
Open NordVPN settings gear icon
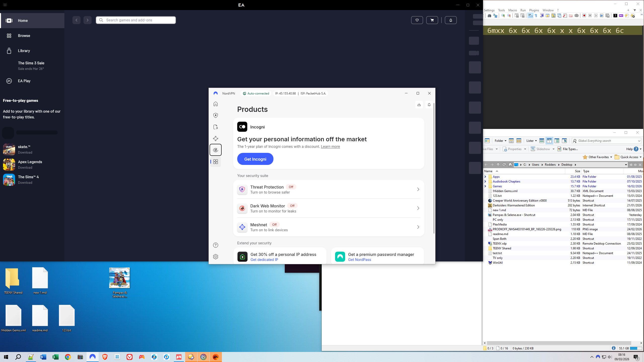pyautogui.click(x=216, y=257)
